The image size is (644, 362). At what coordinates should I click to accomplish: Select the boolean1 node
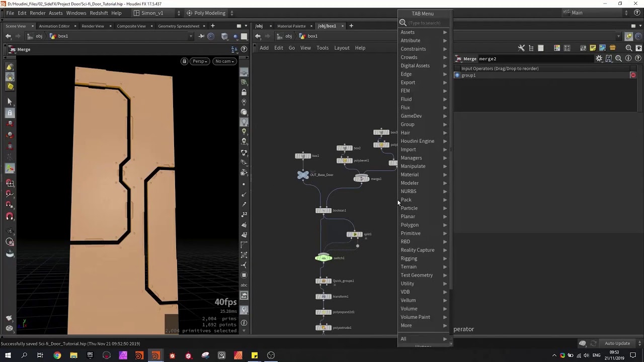tap(324, 210)
